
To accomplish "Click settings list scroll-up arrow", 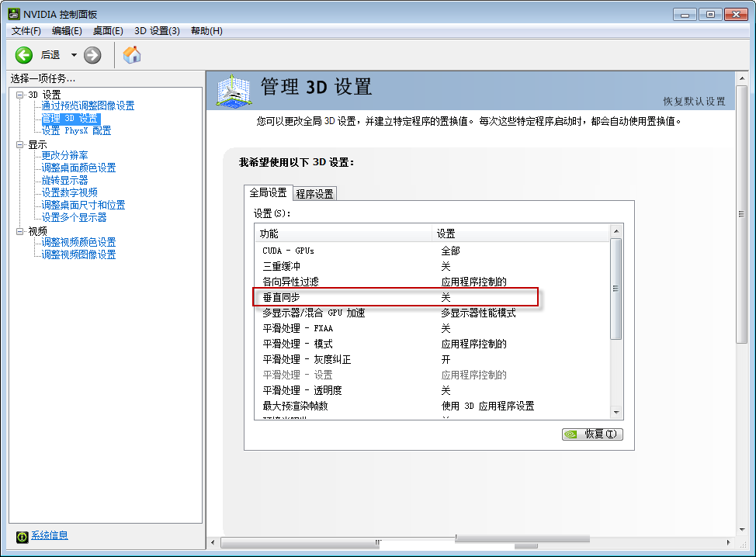I will pos(616,231).
